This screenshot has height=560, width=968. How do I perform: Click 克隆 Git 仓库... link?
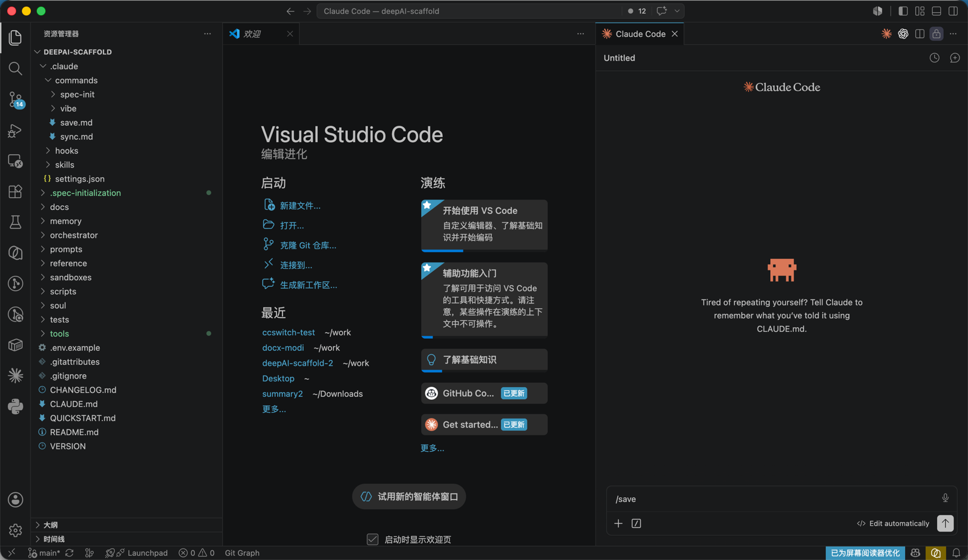308,245
